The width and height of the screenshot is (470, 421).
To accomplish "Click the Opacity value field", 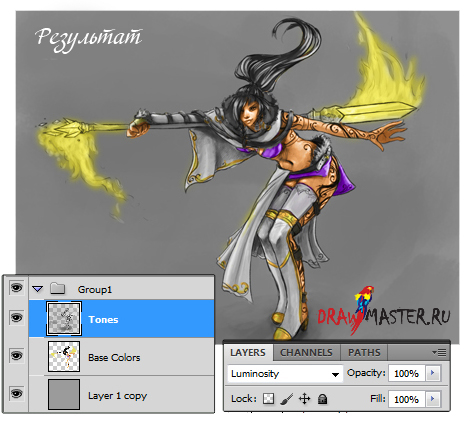I will [407, 373].
